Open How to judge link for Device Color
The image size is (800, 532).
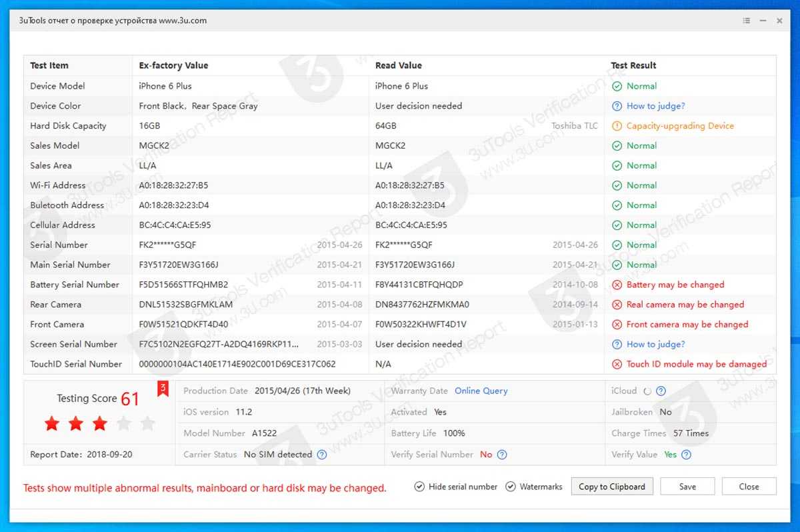tap(655, 106)
